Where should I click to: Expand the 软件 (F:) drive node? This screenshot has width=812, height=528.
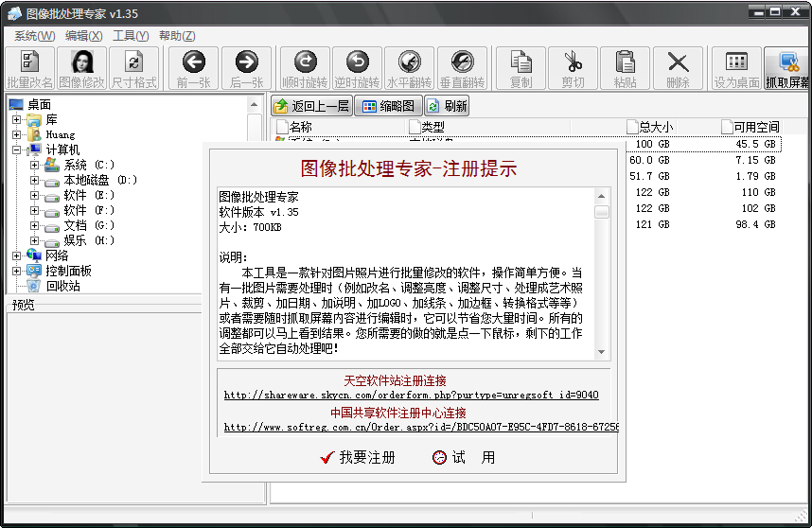(x=34, y=210)
